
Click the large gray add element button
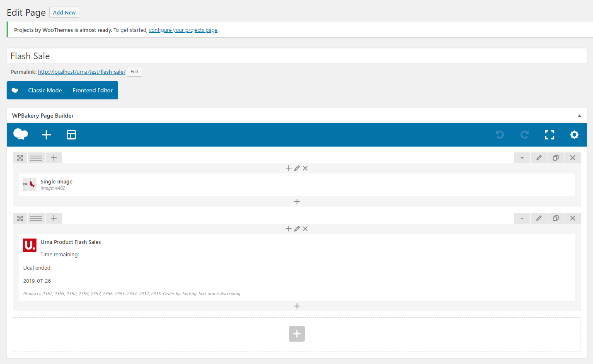click(297, 334)
